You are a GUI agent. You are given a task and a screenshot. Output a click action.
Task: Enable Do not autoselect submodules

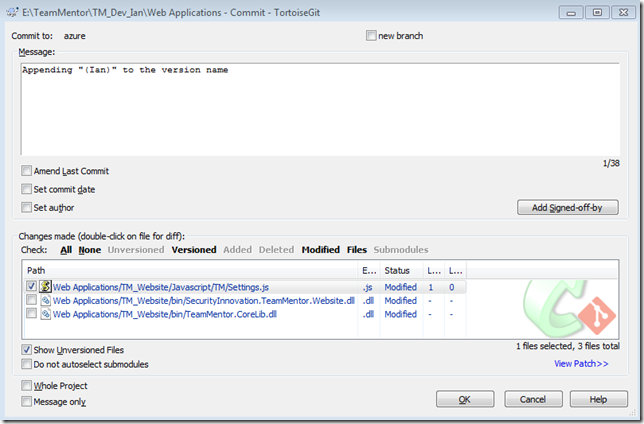click(x=26, y=364)
